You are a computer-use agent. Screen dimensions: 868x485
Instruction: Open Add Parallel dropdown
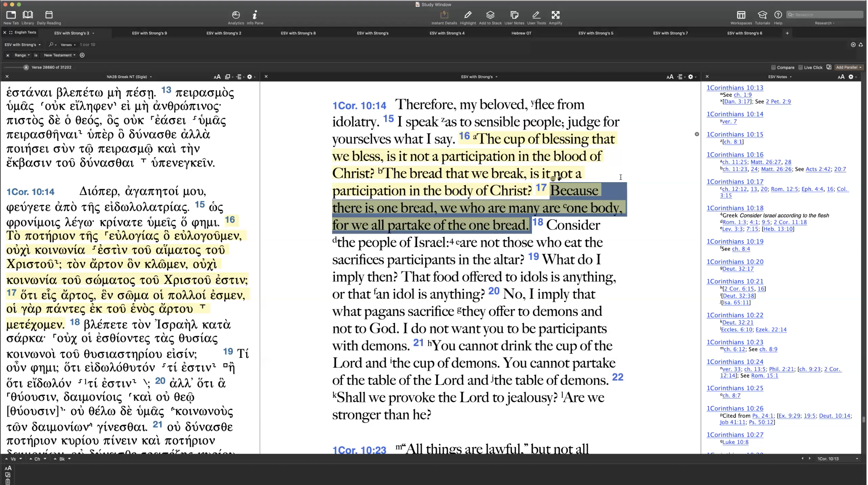pyautogui.click(x=849, y=67)
